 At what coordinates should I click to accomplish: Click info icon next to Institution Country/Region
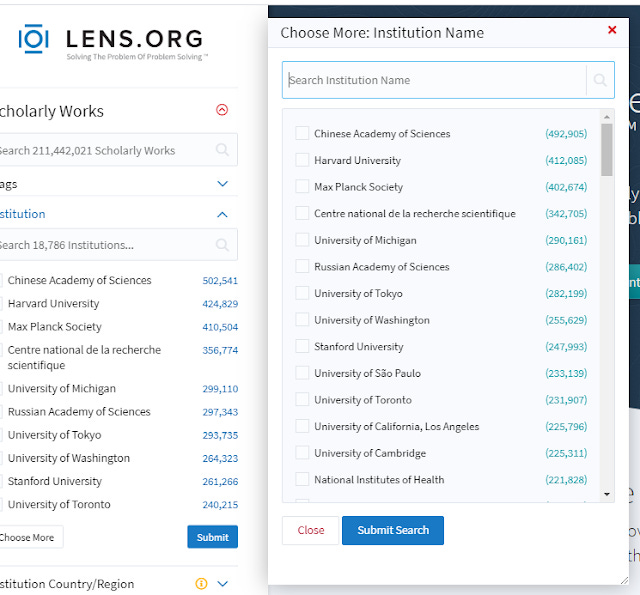(x=201, y=584)
